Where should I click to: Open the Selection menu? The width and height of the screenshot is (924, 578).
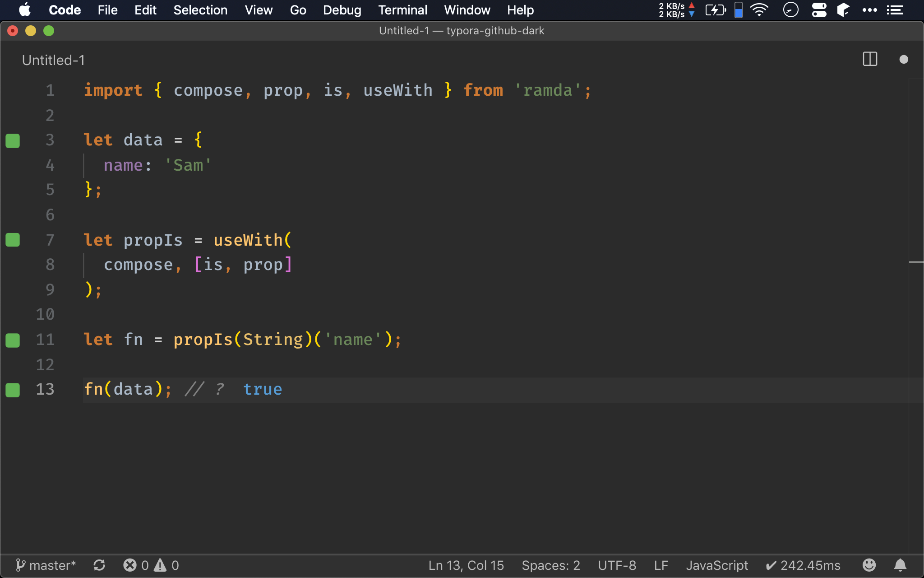200,10
